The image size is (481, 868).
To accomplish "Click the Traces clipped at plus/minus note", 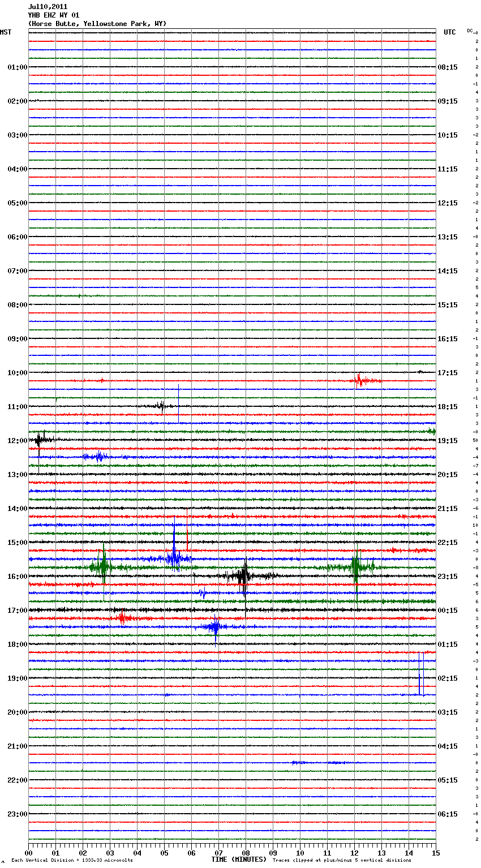I will [342, 861].
